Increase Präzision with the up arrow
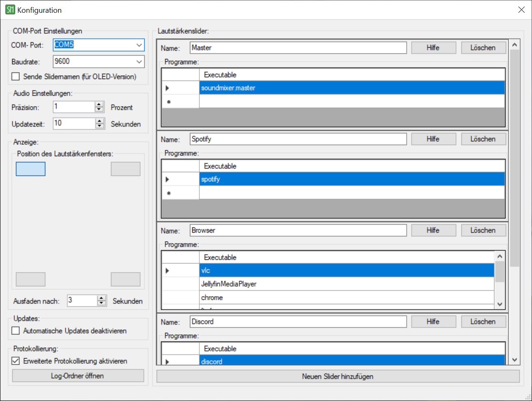This screenshot has height=401, width=532. (x=99, y=104)
